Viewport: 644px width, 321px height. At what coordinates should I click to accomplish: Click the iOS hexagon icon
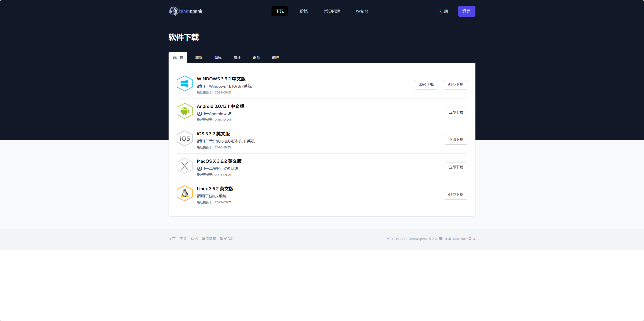coord(185,138)
